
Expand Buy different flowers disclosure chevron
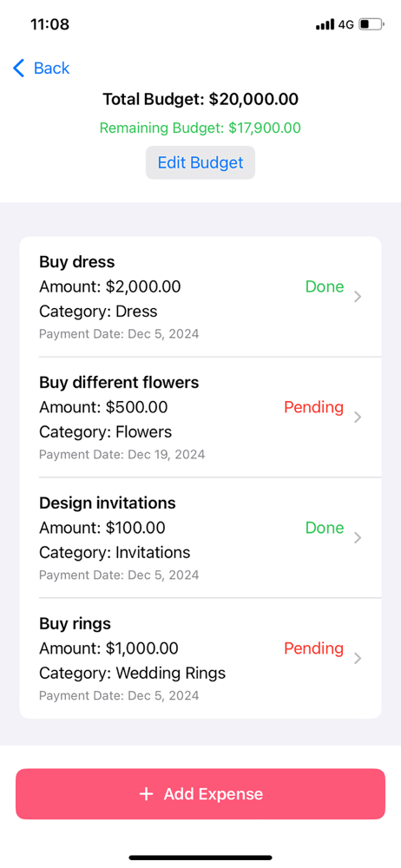click(358, 417)
